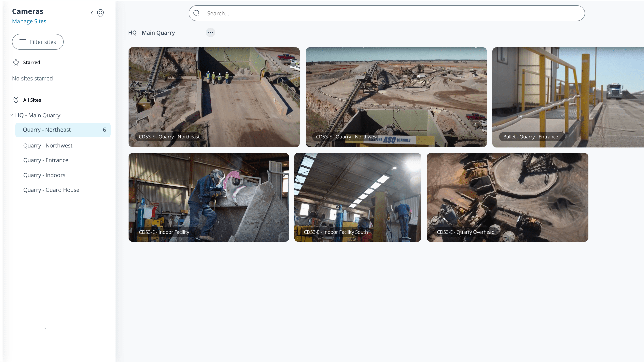Click the star icon beside Starred
Viewport: 644px width, 362px height.
[16, 62]
